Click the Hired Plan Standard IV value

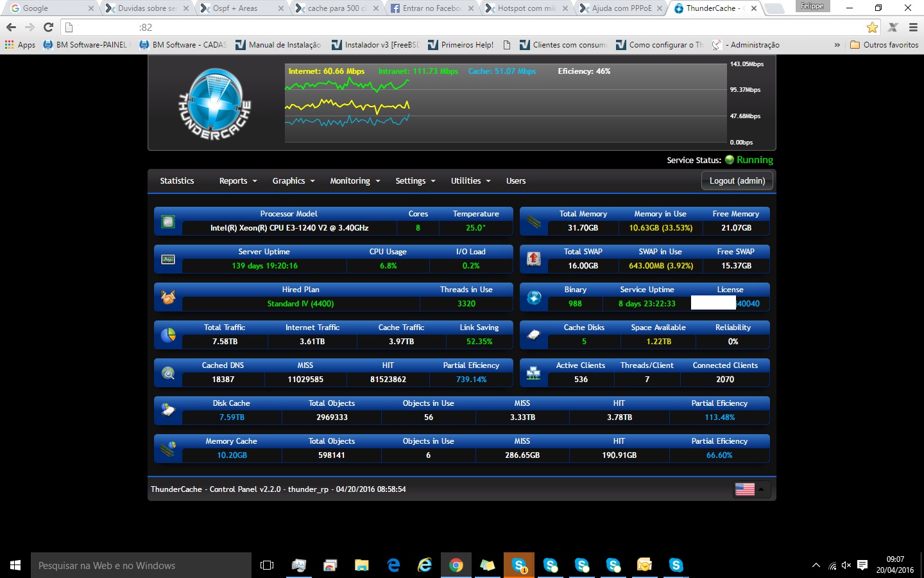click(x=300, y=304)
